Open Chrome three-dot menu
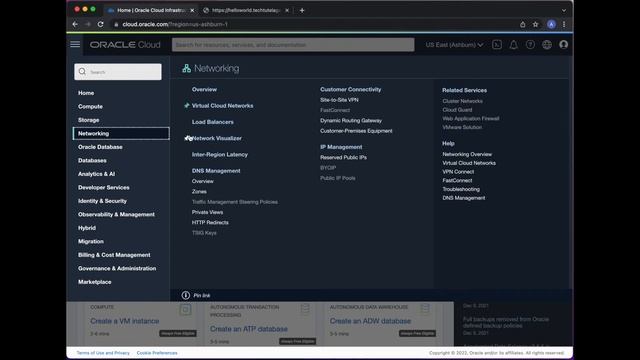The image size is (640, 360). click(x=564, y=24)
